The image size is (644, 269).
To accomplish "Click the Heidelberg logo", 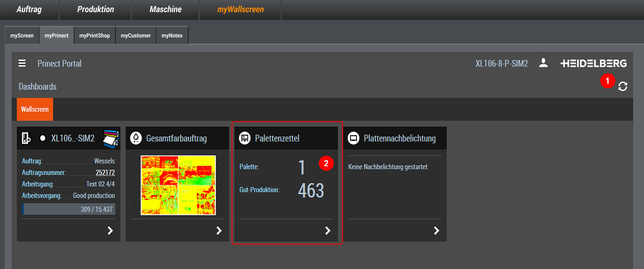I will (593, 63).
